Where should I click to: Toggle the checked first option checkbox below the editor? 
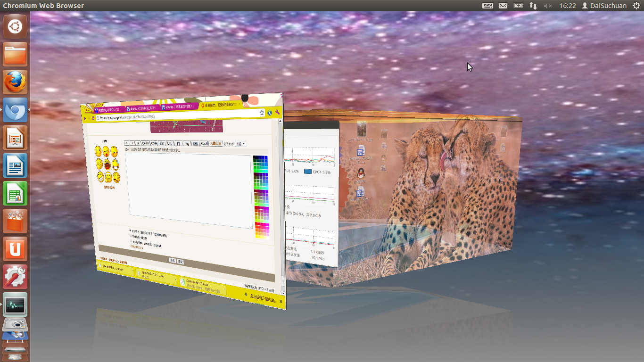(x=130, y=230)
